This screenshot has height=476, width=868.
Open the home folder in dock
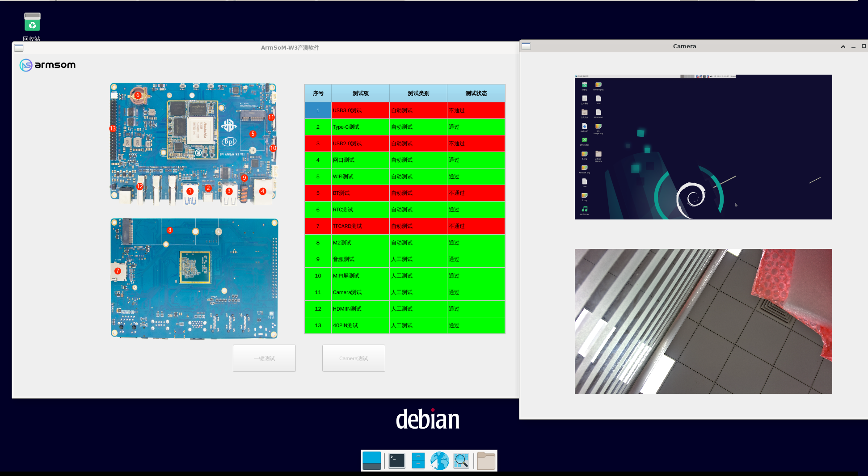[486, 461]
